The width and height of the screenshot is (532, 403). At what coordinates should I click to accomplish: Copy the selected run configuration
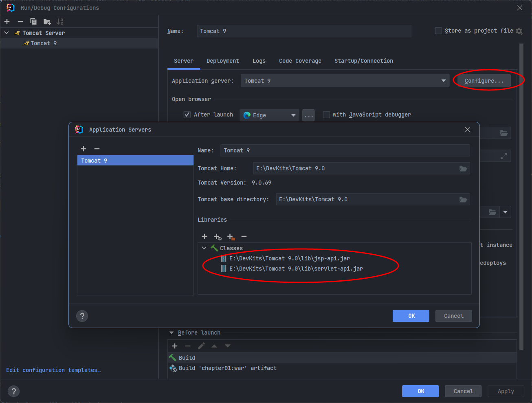coord(33,22)
